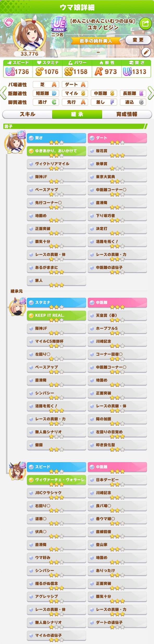Open the 育成情報 tab
Screen dimensions: 154x644
[127, 114]
